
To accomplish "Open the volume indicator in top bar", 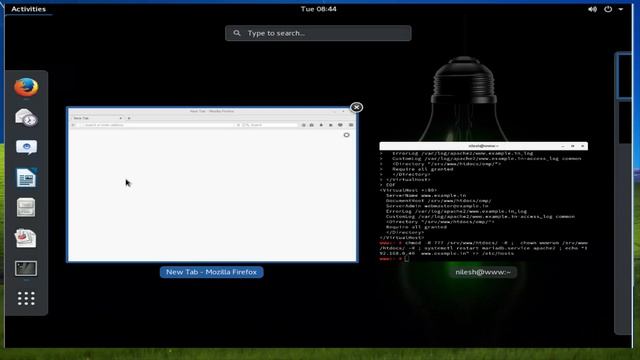I will tap(592, 9).
